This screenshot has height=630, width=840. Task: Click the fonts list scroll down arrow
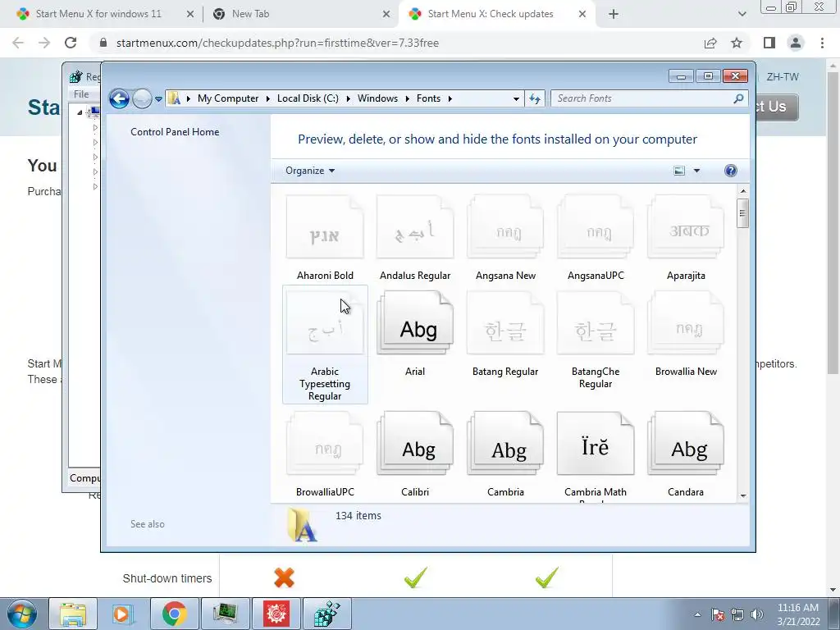pyautogui.click(x=743, y=496)
